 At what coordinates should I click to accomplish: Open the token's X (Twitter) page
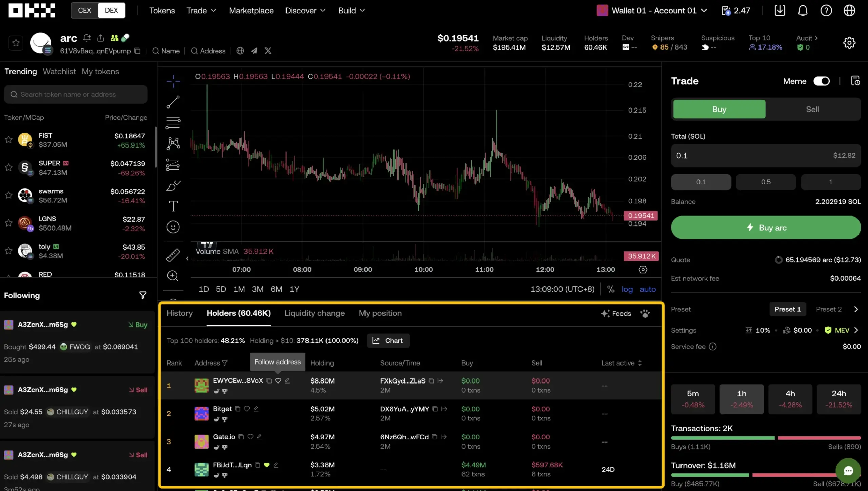[268, 51]
